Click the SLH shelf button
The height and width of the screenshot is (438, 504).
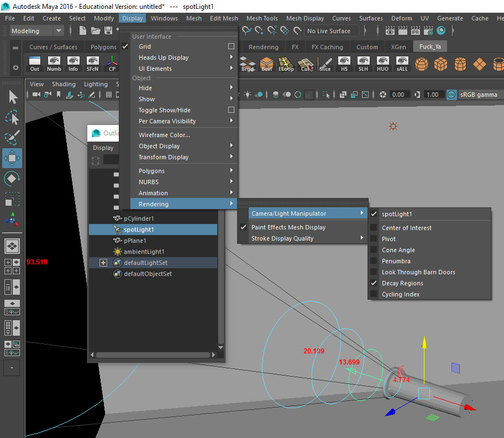(363, 64)
